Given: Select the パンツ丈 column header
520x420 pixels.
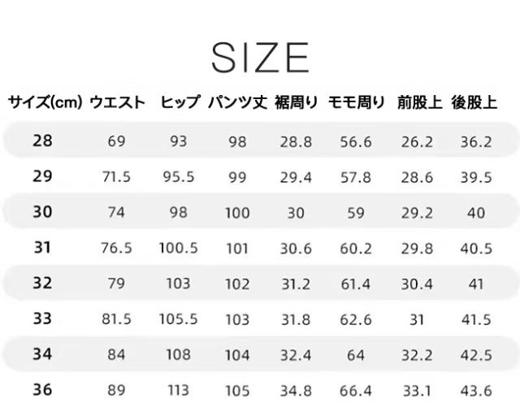Looking at the screenshot, I should coord(237,103).
